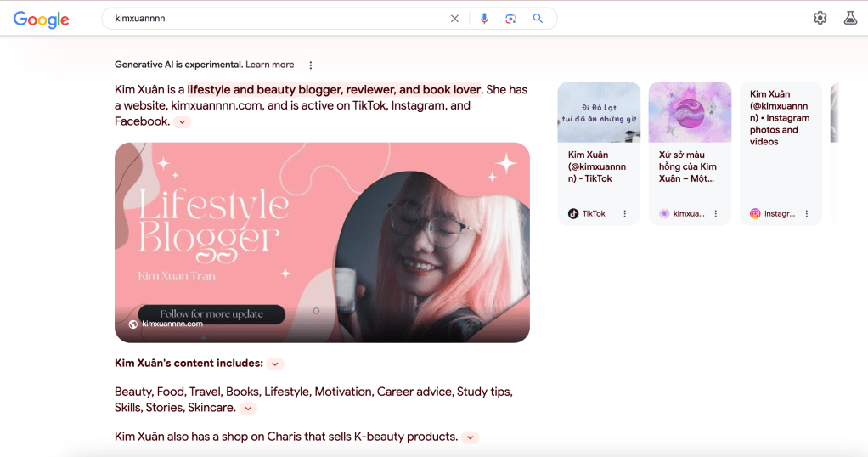868x457 pixels.
Task: Open Google Lens image search
Action: pyautogui.click(x=510, y=19)
